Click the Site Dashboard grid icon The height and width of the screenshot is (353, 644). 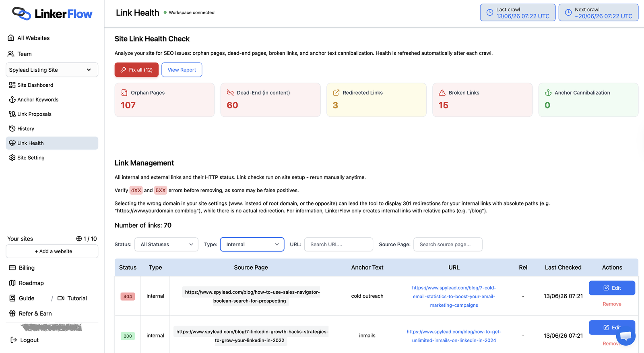[x=12, y=85]
